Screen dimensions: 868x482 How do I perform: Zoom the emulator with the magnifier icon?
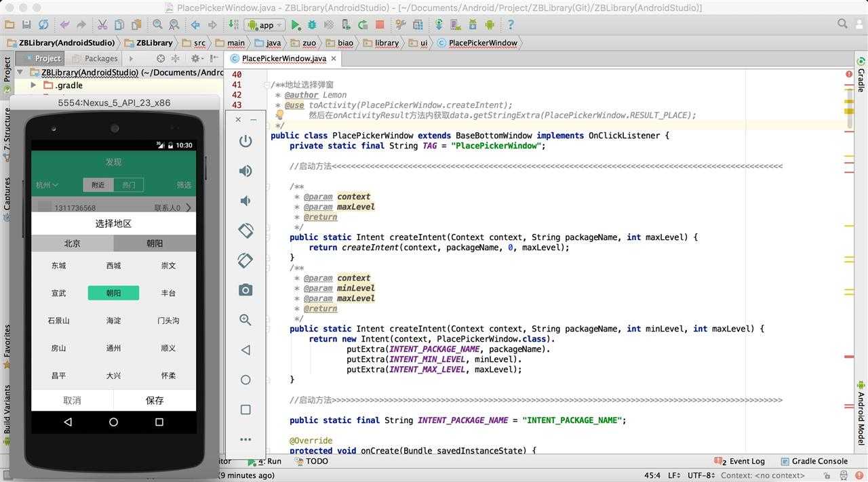click(245, 320)
